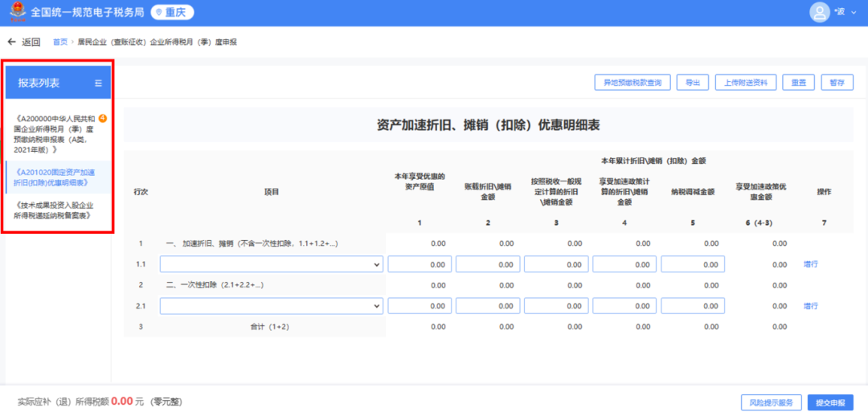This screenshot has height=416, width=868.
Task: Click the 合计(1+2) row label
Action: tap(270, 327)
